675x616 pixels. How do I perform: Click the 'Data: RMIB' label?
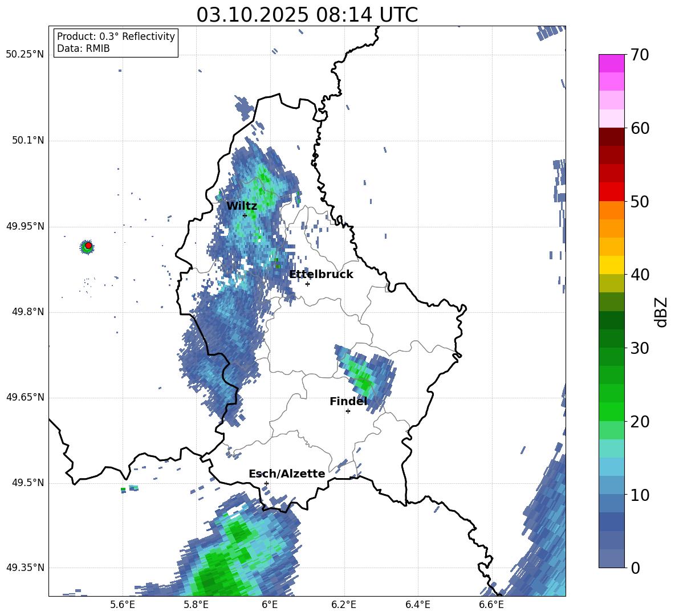(83, 48)
